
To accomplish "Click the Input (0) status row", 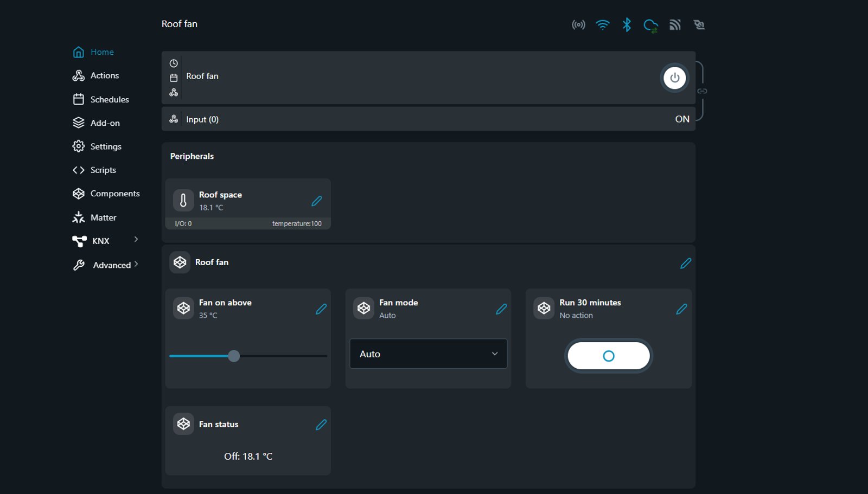I will click(x=429, y=119).
